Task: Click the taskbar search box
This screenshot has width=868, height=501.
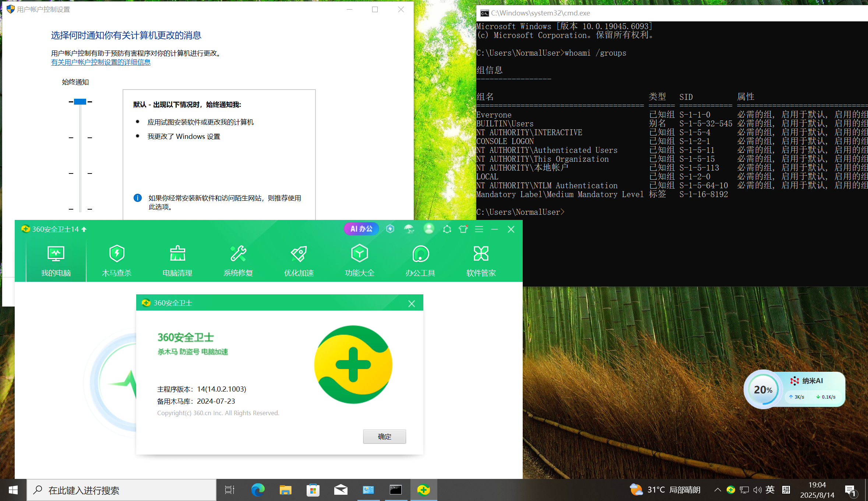Action: point(121,490)
